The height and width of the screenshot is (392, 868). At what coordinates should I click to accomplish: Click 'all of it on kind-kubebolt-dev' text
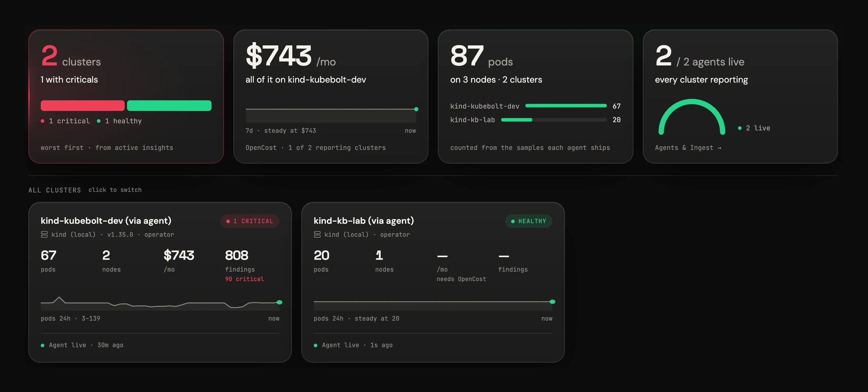pyautogui.click(x=306, y=79)
